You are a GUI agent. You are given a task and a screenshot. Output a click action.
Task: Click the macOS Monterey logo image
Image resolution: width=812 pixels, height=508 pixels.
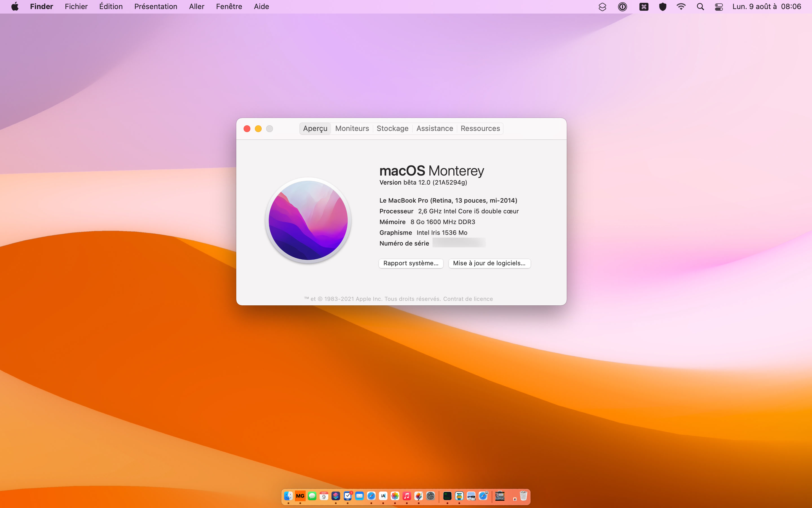308,220
